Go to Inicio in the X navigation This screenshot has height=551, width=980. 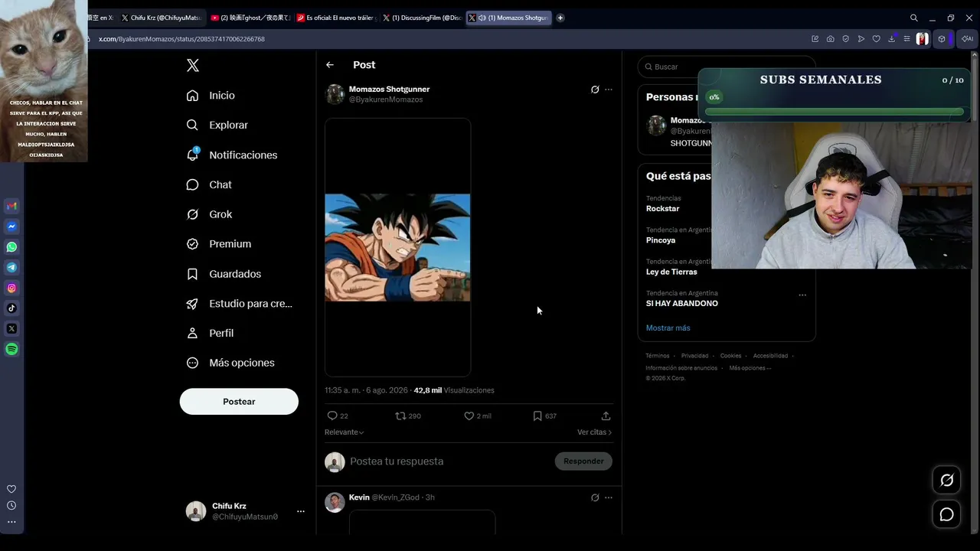211,96
